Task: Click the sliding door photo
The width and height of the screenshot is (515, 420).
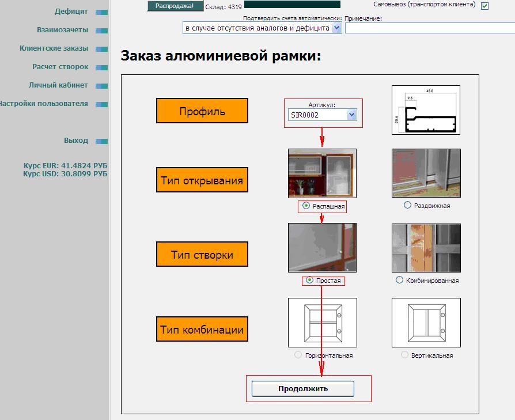Action: (x=426, y=173)
